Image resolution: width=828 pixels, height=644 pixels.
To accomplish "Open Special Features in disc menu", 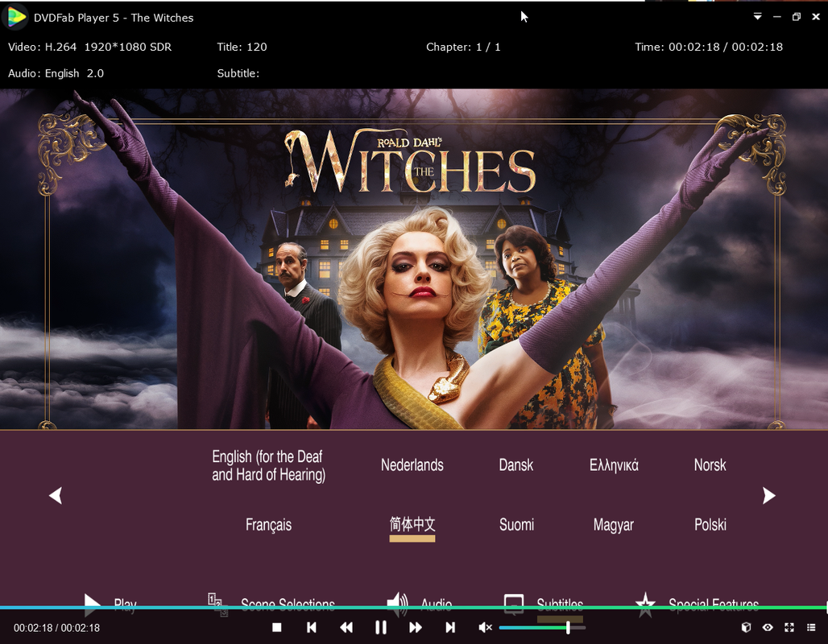I will (x=697, y=603).
